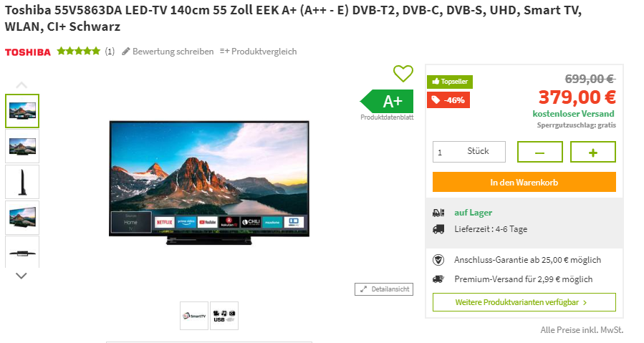This screenshot has width=644, height=343.
Task: Click Bewertung schreiben link
Action: tap(168, 52)
